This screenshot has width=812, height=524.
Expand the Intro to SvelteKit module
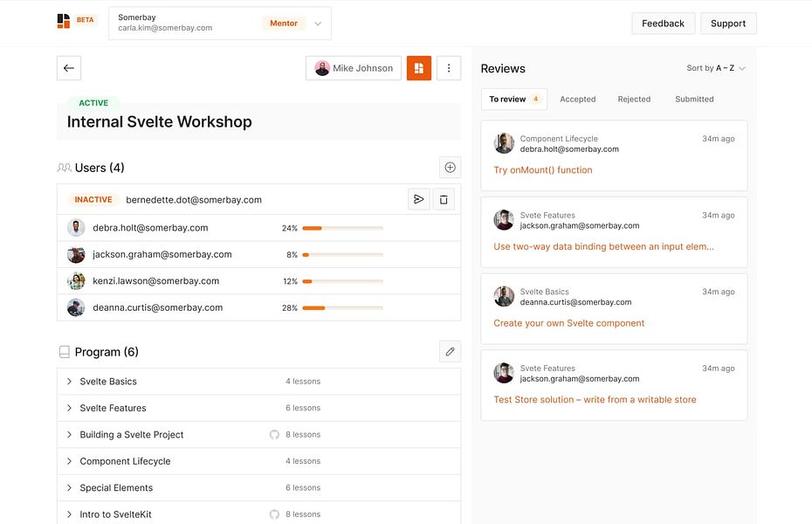click(69, 514)
